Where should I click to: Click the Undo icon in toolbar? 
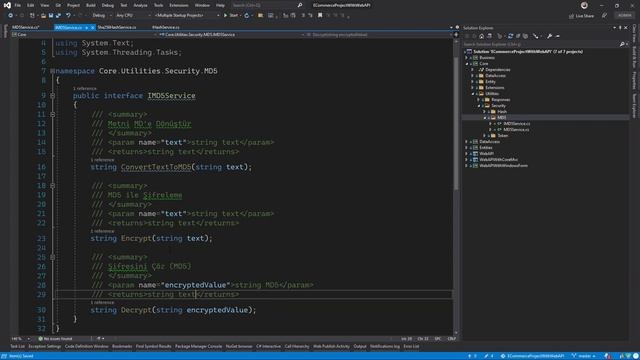(68, 16)
